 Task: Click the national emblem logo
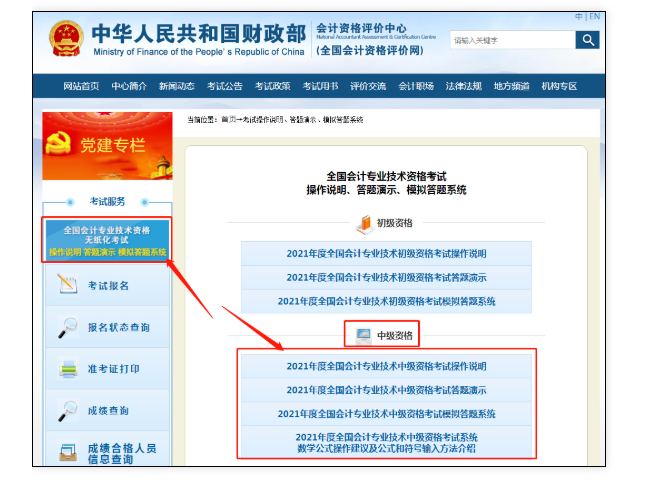[x=66, y=39]
